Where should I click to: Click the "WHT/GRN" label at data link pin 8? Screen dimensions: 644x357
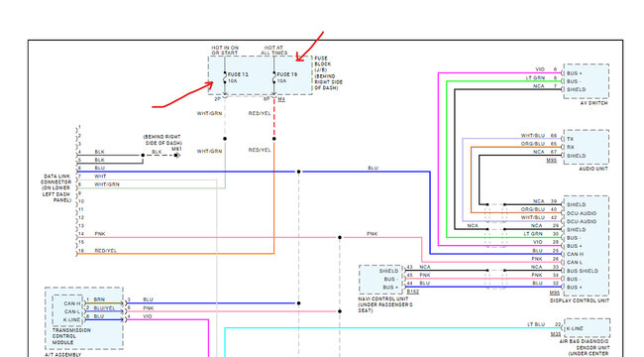[x=107, y=184]
